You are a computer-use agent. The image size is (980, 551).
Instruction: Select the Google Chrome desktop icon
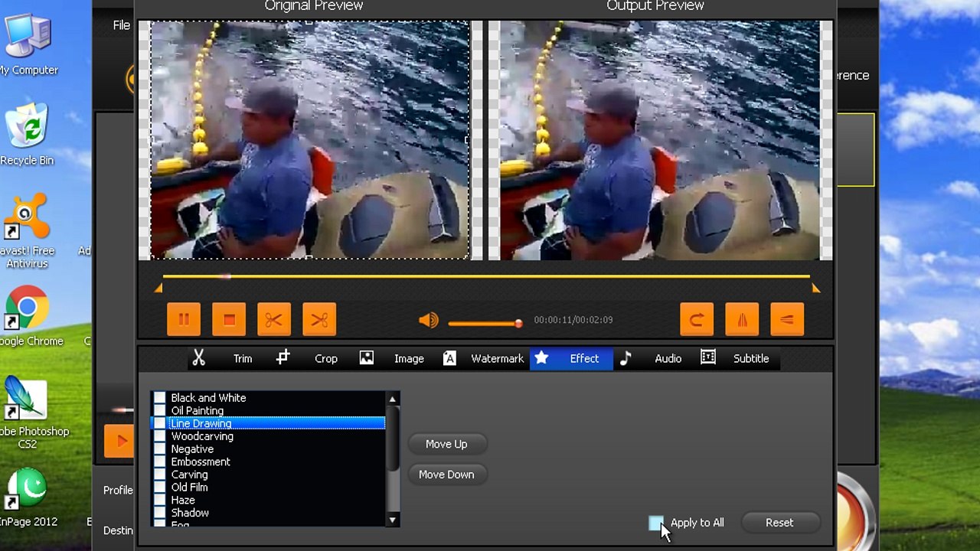[29, 316]
